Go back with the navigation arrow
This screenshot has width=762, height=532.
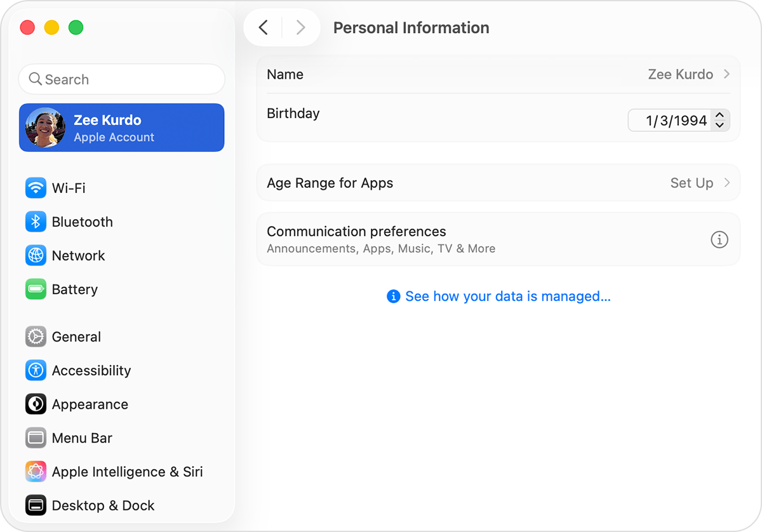[263, 27]
